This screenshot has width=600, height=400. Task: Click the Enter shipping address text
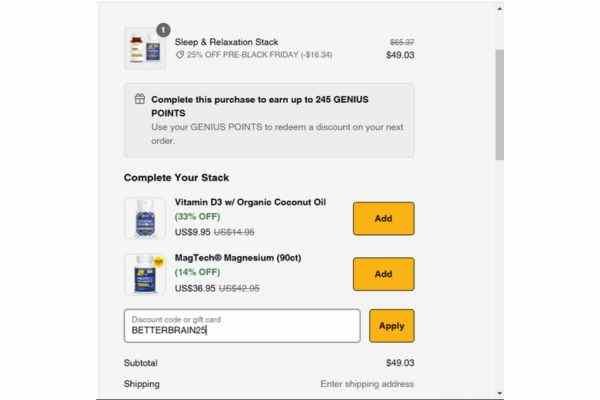point(367,384)
